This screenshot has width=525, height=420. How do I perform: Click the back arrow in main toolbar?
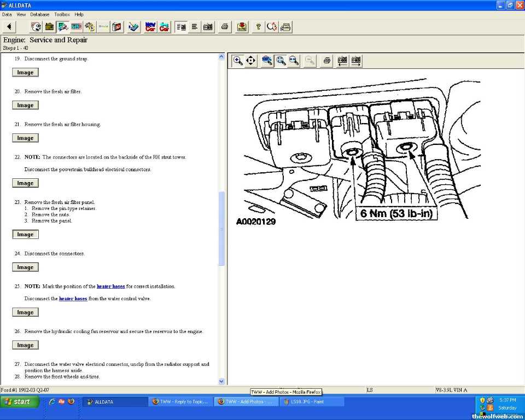tap(9, 27)
